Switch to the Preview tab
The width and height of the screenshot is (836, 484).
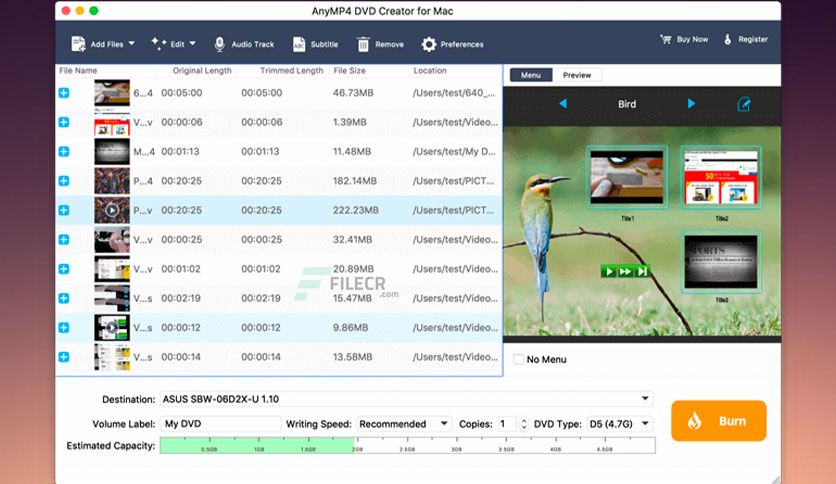(577, 75)
